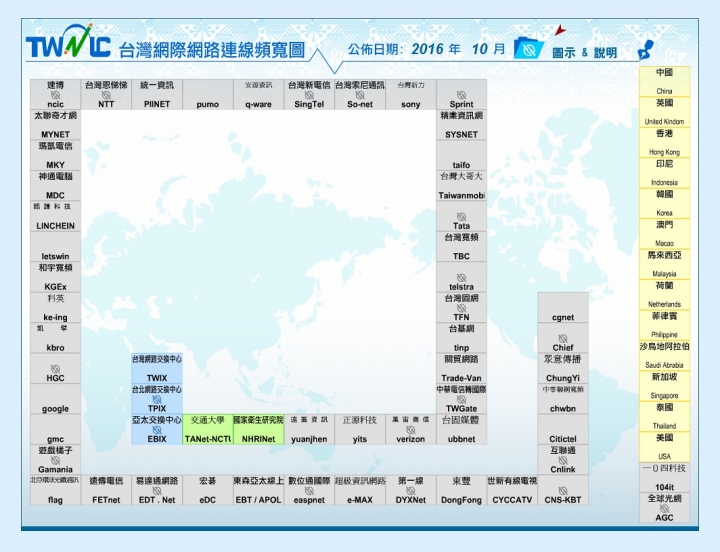Choose the Taiwanmobi cell

pyautogui.click(x=461, y=186)
